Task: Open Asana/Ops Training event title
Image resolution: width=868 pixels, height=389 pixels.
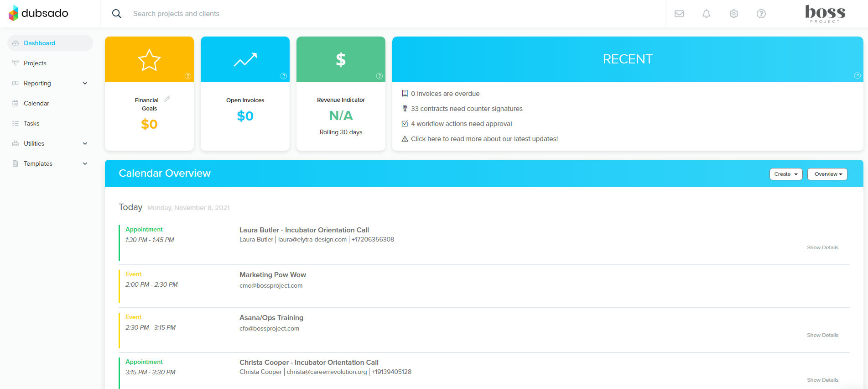Action: coord(271,318)
